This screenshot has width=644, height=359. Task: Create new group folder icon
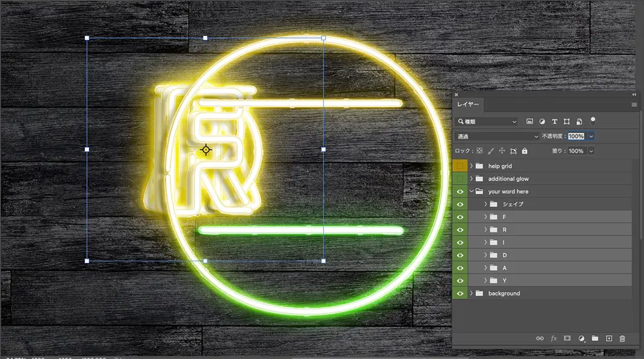click(594, 338)
